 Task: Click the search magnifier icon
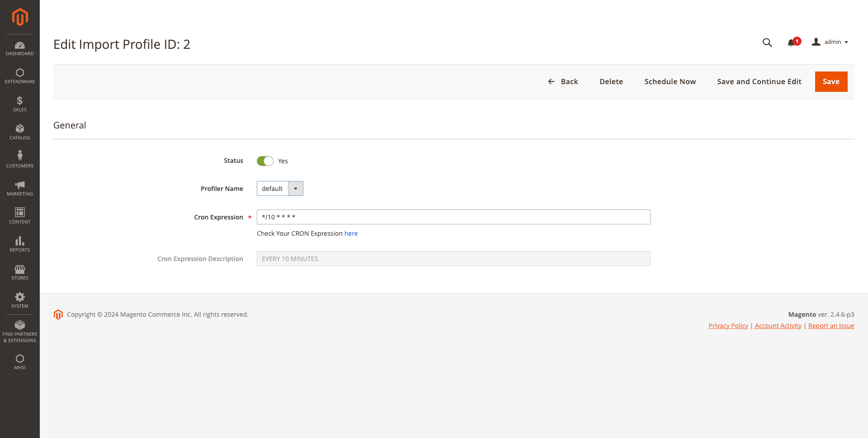767,43
